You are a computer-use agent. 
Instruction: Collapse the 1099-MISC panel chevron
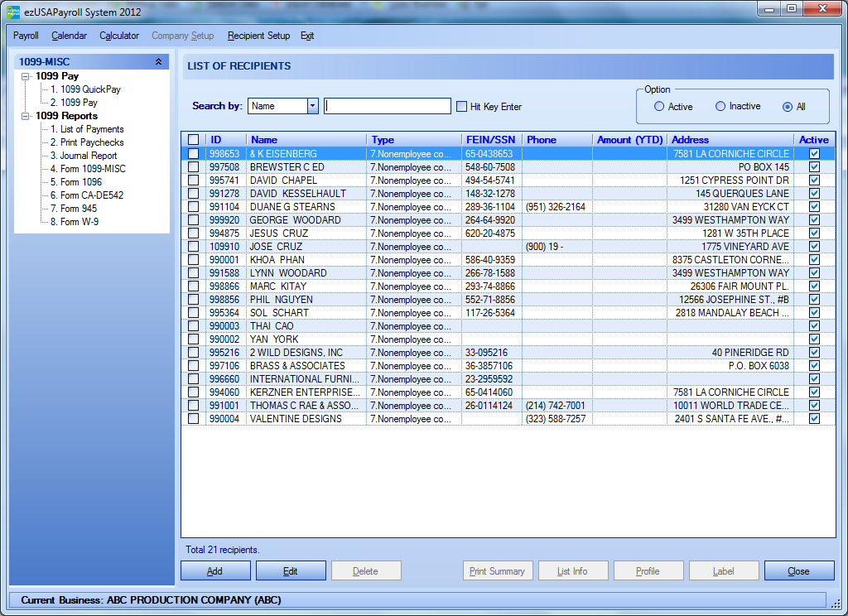click(x=158, y=61)
